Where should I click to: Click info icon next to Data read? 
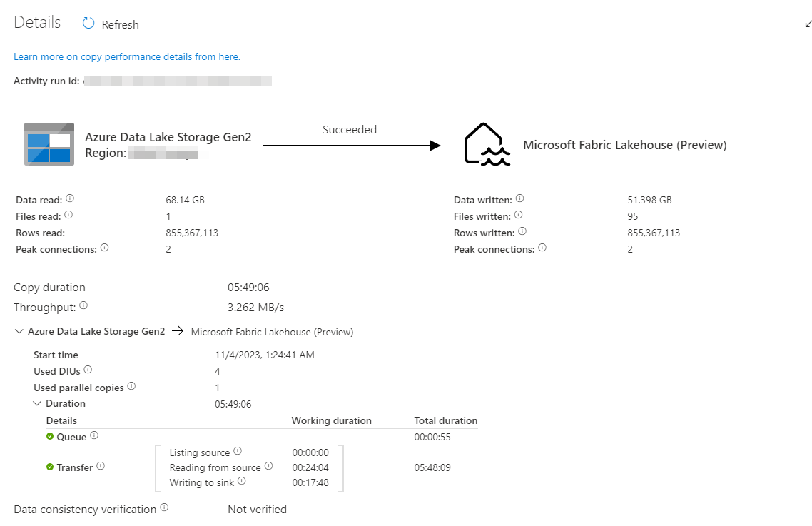coord(70,198)
